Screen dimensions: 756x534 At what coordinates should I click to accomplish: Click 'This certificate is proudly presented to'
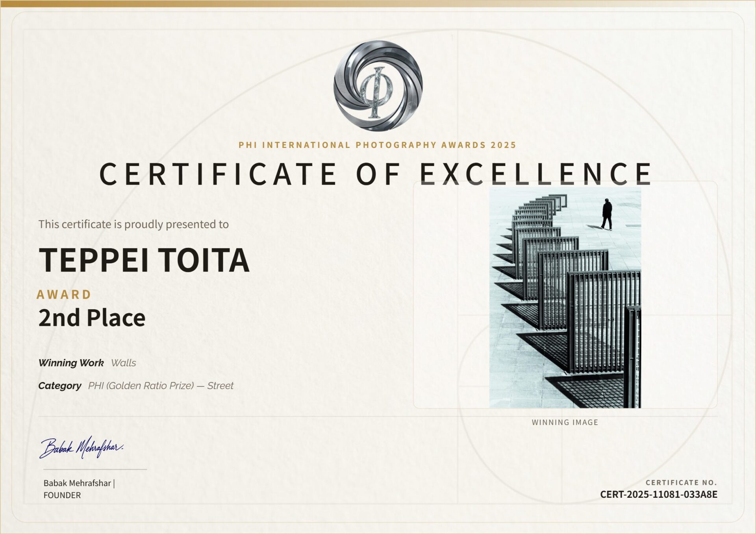(133, 224)
